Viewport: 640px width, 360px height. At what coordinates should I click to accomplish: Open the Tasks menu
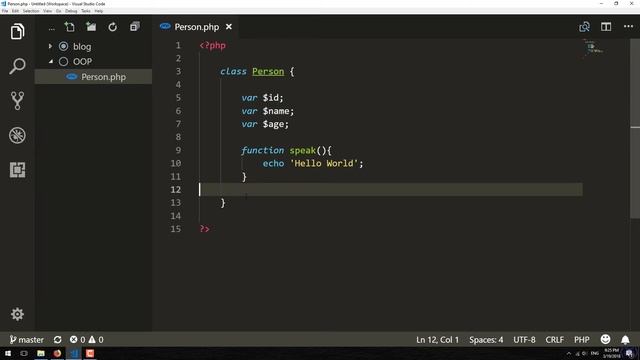pyautogui.click(x=86, y=11)
